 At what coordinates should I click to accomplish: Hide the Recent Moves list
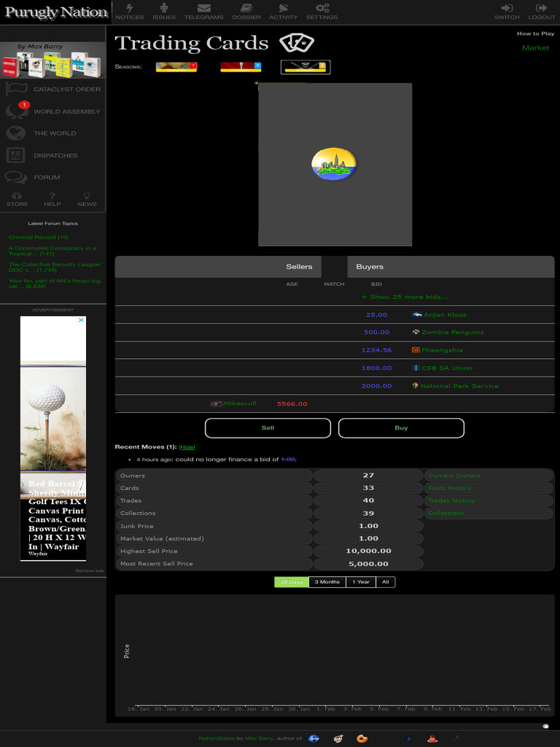[187, 447]
